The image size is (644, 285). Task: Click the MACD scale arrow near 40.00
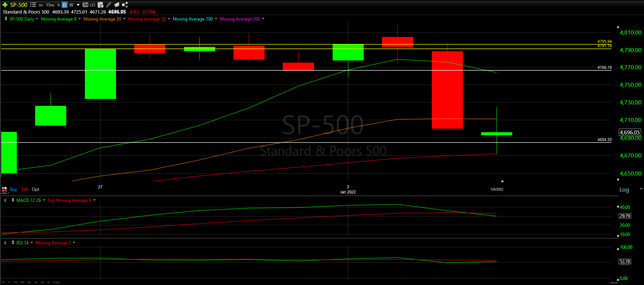coord(618,207)
